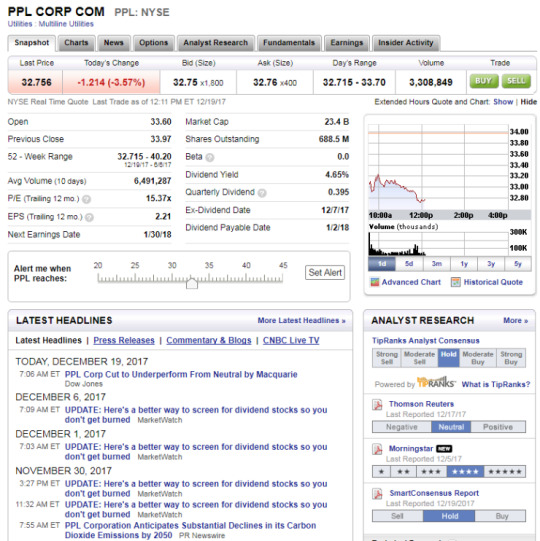Viewport: 540px width, 541px height.
Task: Click SmartConsensus Hold rating segment
Action: 449,516
